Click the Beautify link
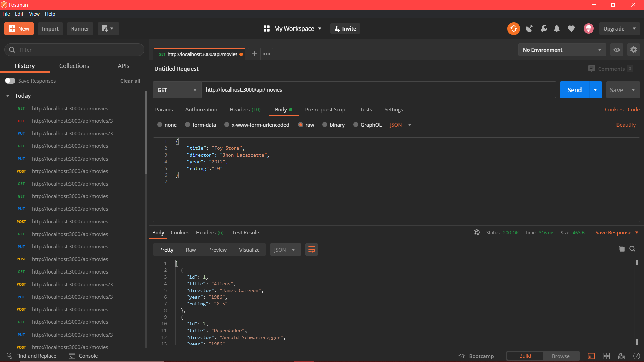 pos(626,125)
